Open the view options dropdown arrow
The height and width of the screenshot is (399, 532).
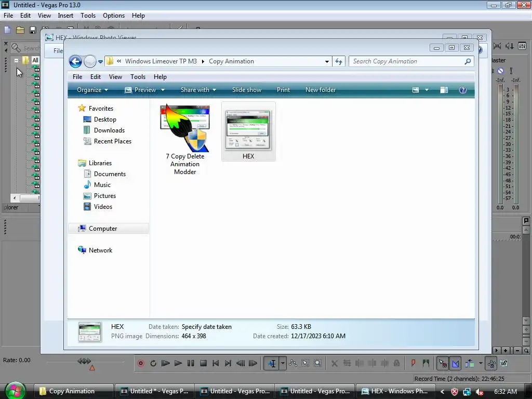427,90
